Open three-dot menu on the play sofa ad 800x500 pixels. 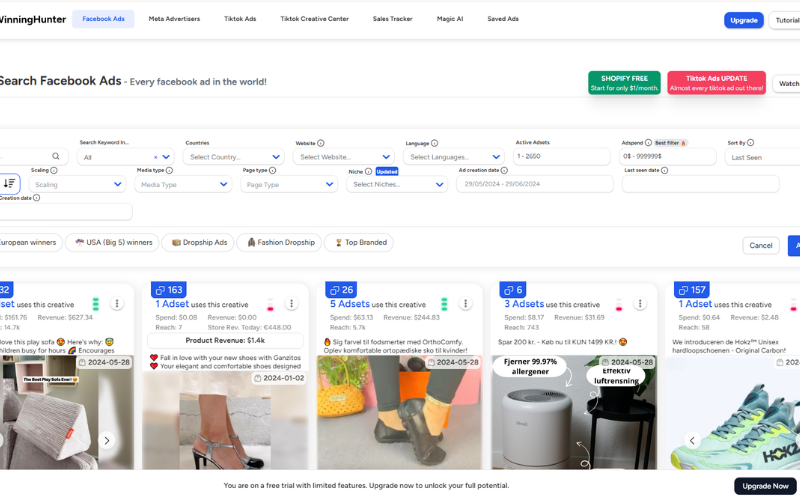coord(117,304)
